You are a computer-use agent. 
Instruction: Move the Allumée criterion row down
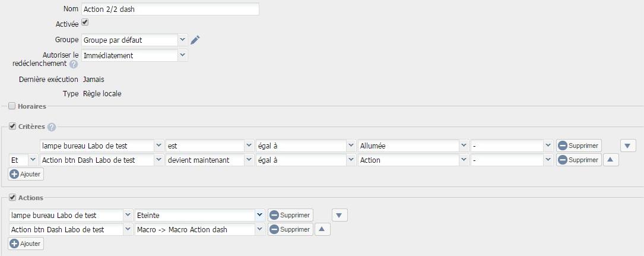coord(628,146)
